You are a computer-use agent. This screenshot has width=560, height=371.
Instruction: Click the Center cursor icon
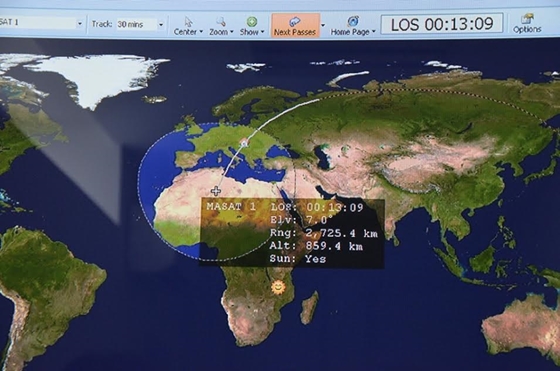(189, 22)
